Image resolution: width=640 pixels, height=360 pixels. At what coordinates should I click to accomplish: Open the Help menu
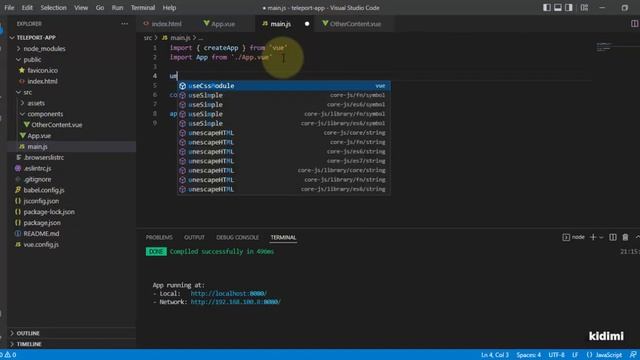pyautogui.click(x=169, y=8)
